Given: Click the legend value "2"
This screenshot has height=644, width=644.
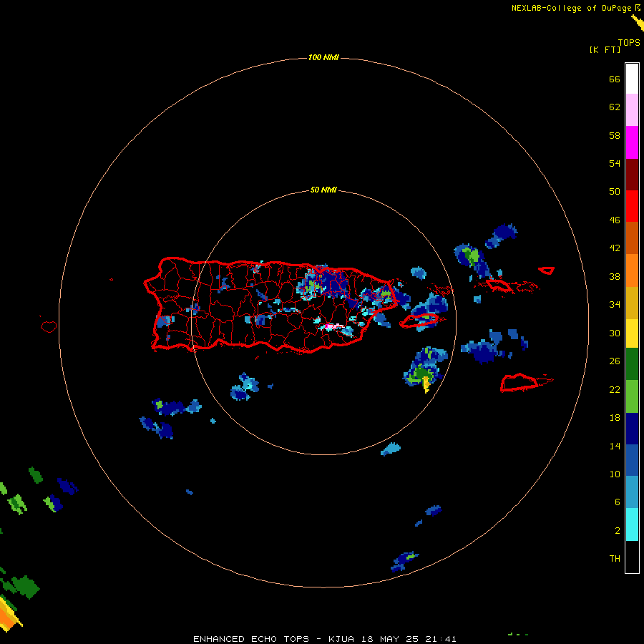Looking at the screenshot, I should pyautogui.click(x=617, y=531).
